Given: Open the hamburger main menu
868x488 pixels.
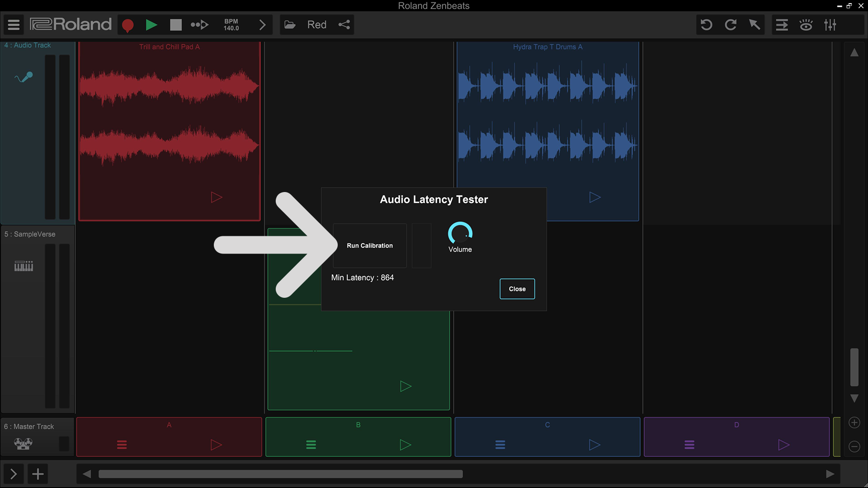Looking at the screenshot, I should click(x=14, y=25).
